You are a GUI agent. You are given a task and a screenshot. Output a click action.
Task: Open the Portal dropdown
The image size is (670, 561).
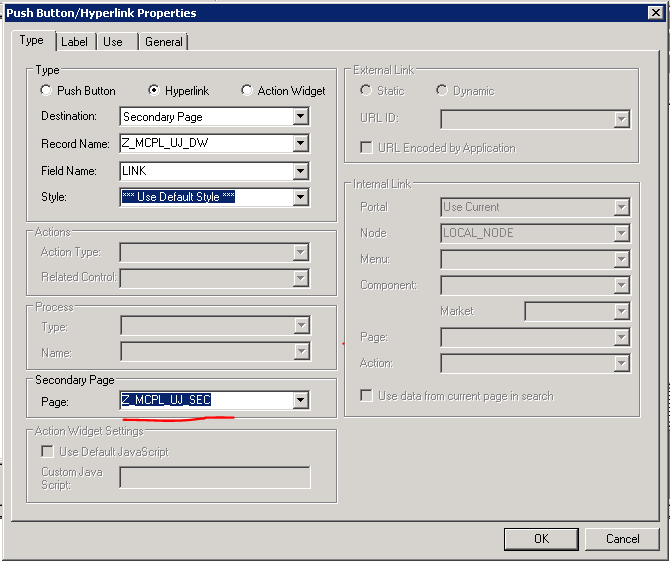(622, 207)
